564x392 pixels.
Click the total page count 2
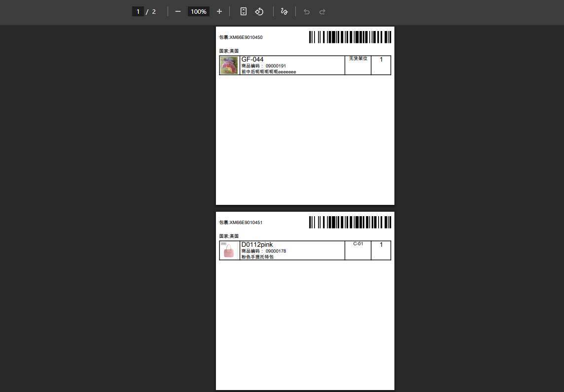click(154, 11)
